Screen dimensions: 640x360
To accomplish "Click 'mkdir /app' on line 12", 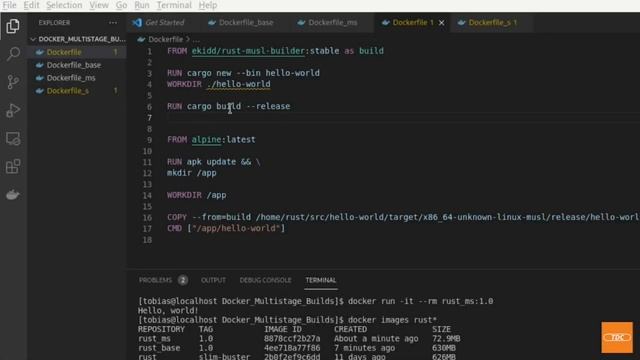I will tap(191, 173).
